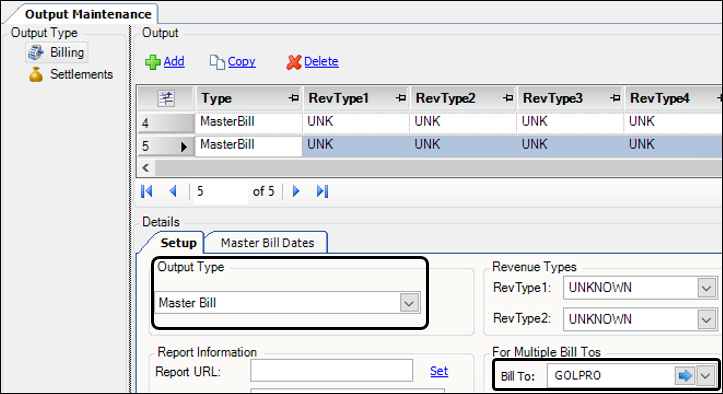
Task: Click Bill To blue arrow lookup button
Action: tap(685, 376)
